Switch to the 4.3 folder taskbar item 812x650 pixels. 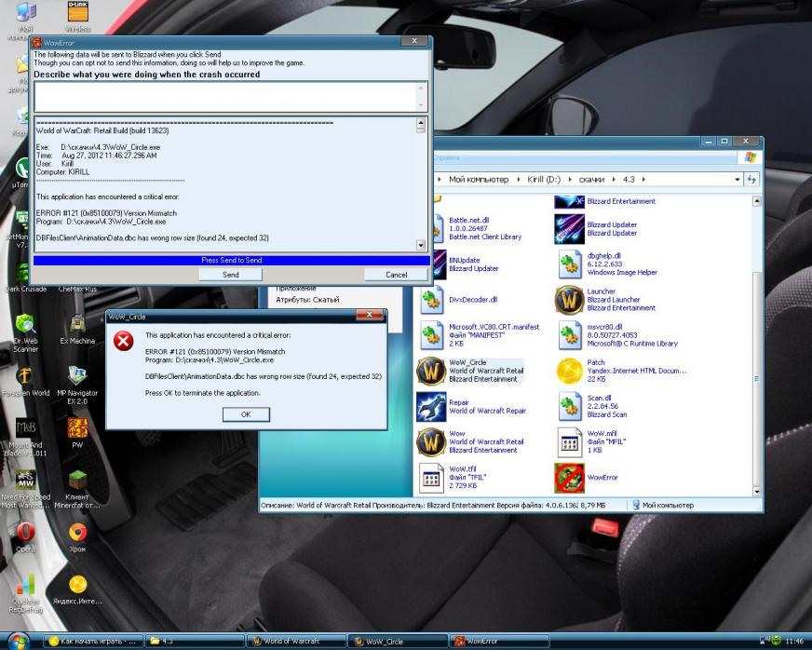tap(194, 641)
